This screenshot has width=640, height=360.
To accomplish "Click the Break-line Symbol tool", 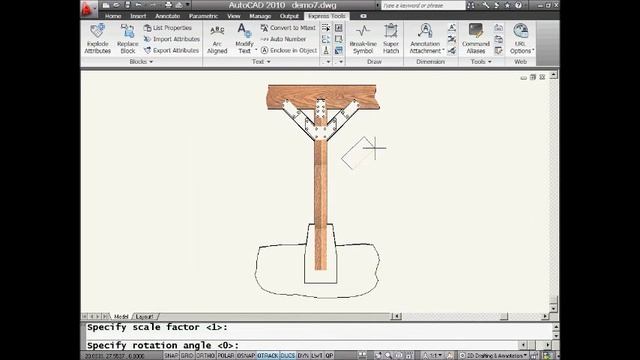I will coord(363,39).
